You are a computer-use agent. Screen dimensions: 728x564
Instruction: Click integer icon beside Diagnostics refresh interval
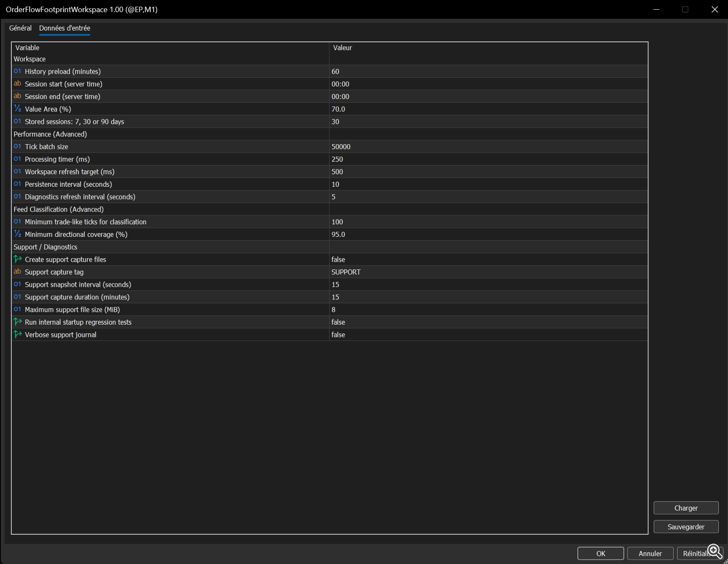17,197
